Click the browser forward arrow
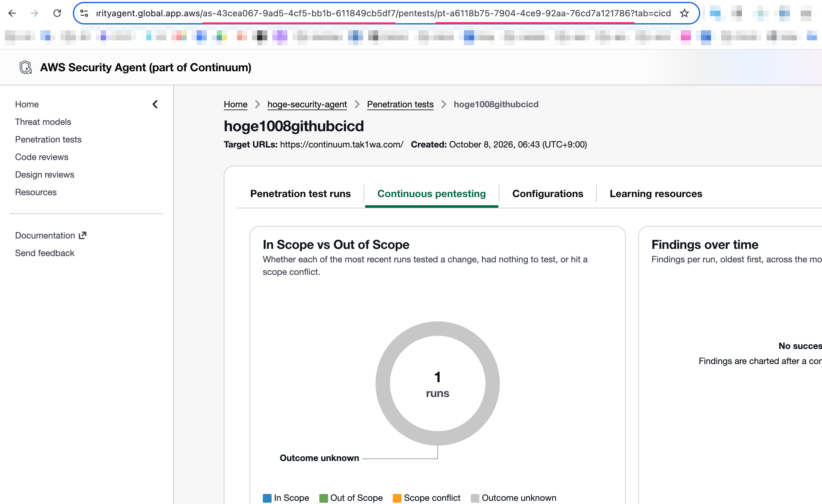The image size is (822, 504). point(34,13)
